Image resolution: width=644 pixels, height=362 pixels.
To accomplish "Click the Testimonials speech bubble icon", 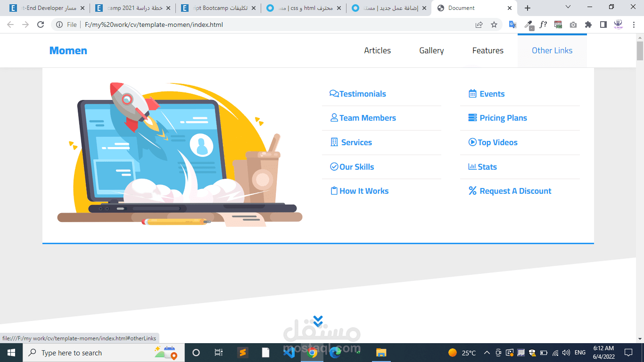I will [334, 93].
